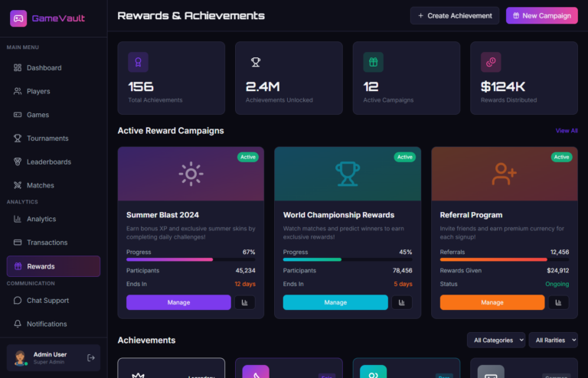This screenshot has height=378, width=588.
Task: Open the All Categories dropdown
Action: pos(496,341)
